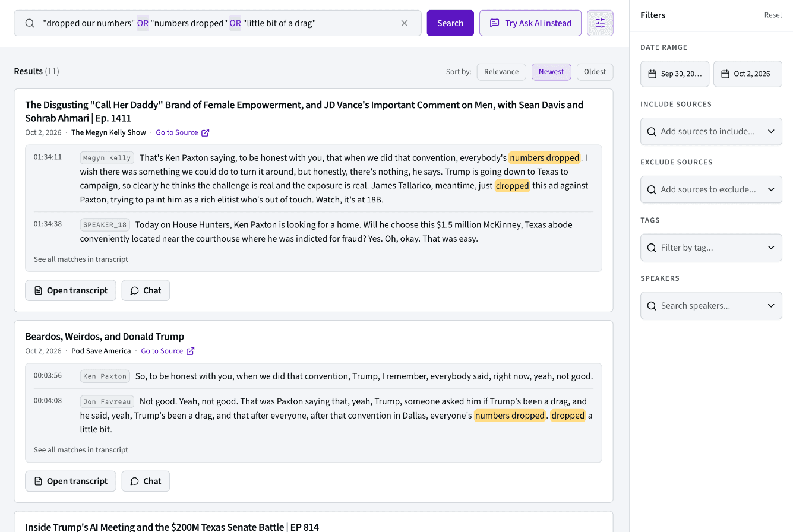
Task: Click the chat icon in the Megyn Kelly card's Chat button
Action: (x=135, y=290)
